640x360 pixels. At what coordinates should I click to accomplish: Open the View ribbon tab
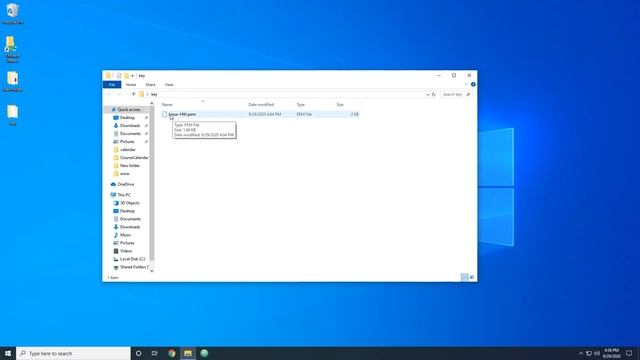(x=169, y=84)
